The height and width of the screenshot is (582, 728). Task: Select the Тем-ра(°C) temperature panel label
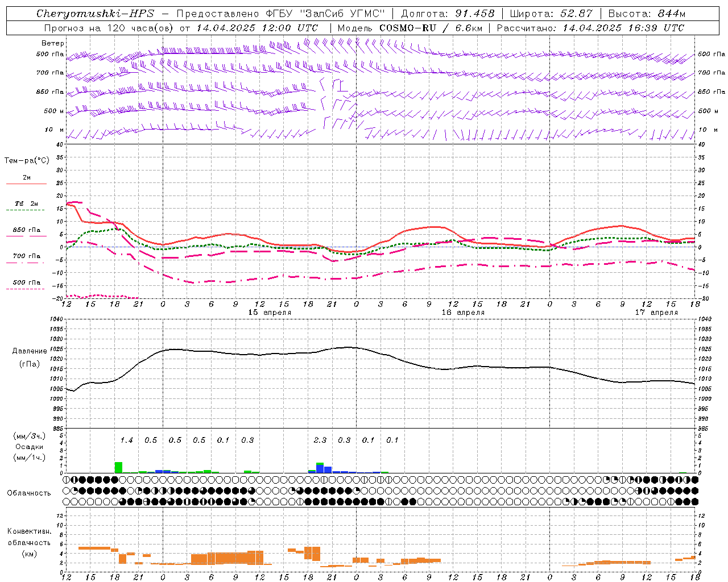click(x=27, y=161)
